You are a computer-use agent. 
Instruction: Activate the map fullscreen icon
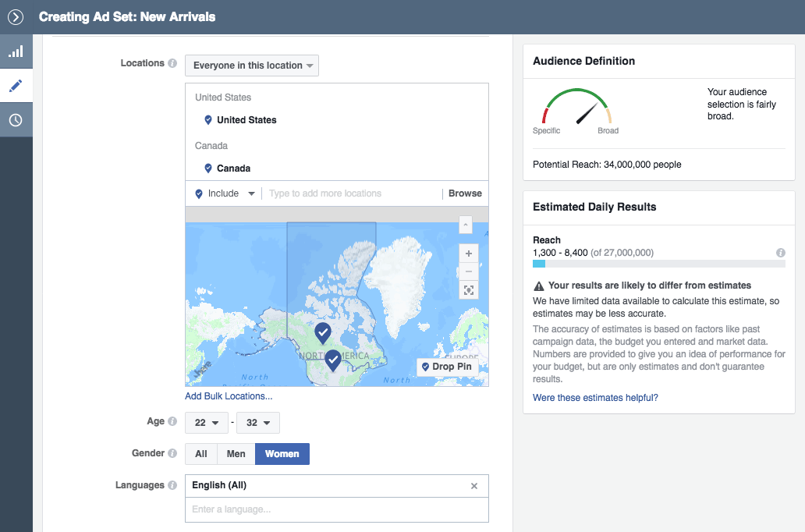click(468, 289)
